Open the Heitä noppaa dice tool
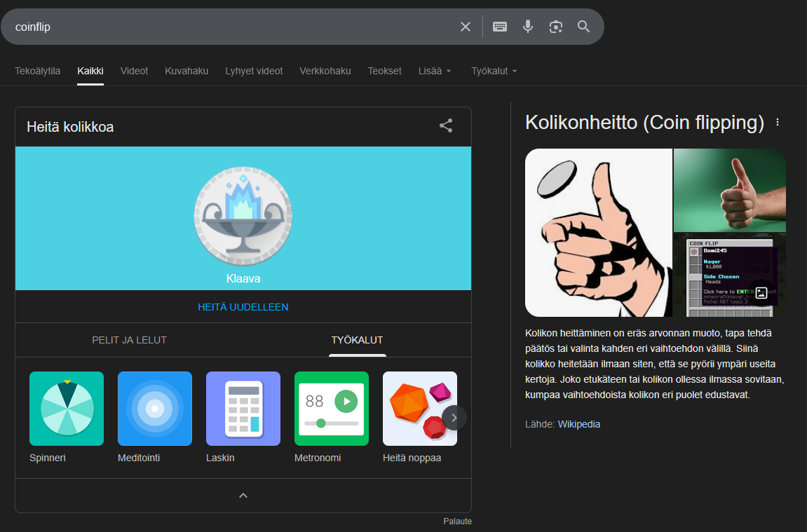 [x=419, y=409]
